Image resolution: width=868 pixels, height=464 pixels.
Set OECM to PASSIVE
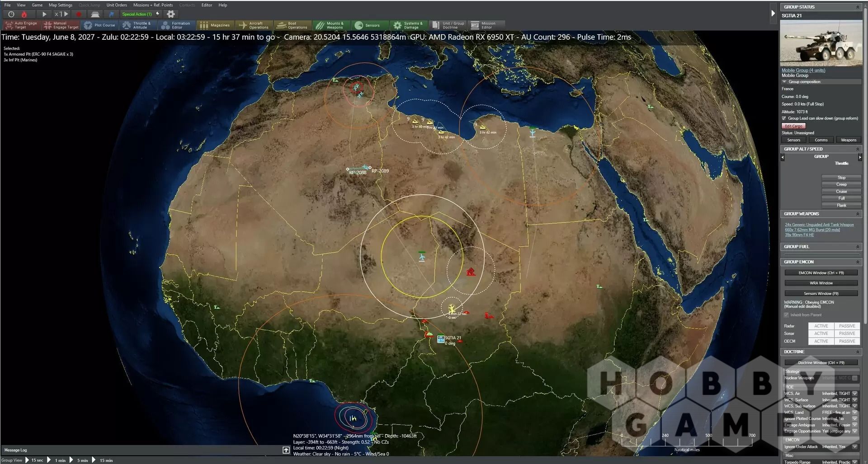[x=847, y=342]
